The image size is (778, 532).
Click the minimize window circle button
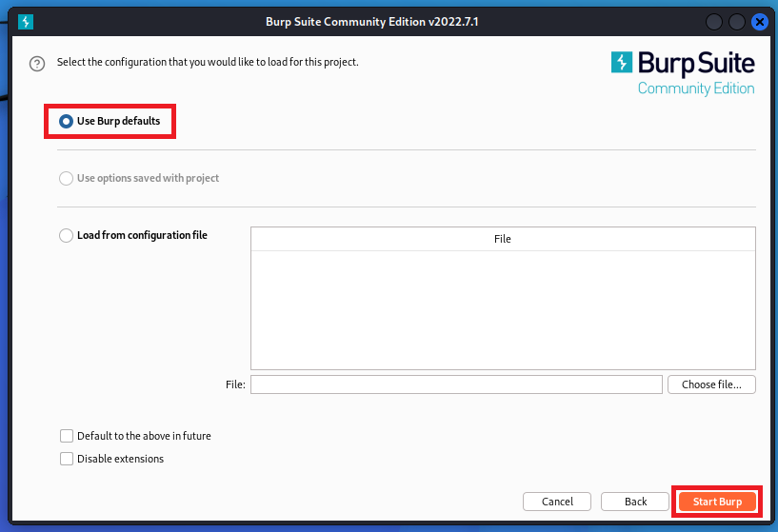pos(714,22)
